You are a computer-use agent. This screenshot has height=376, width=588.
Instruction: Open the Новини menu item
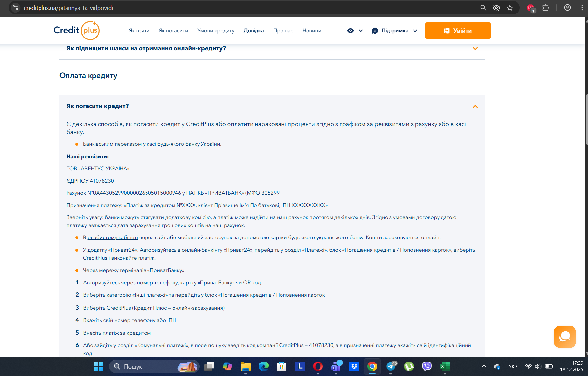[x=312, y=31]
